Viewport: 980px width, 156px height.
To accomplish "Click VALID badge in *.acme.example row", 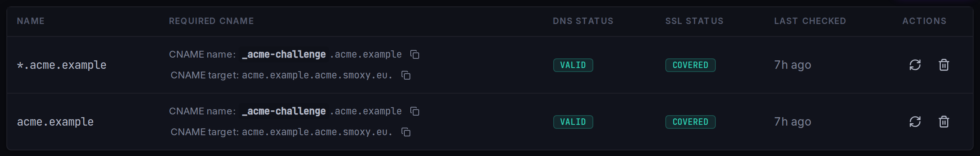I will coord(573,65).
